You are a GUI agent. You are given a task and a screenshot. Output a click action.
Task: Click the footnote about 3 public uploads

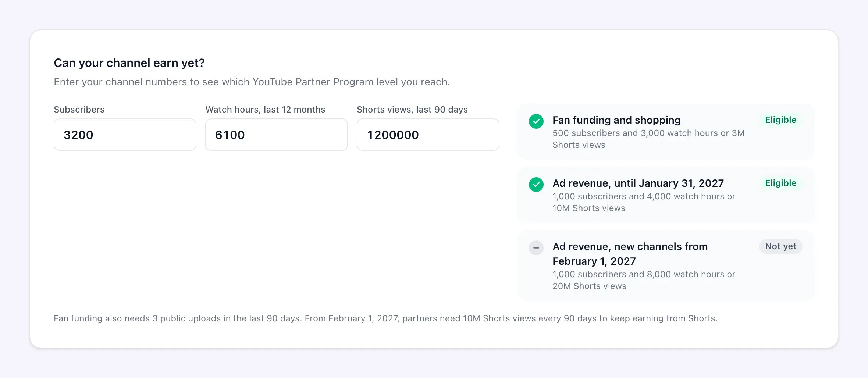tap(385, 318)
